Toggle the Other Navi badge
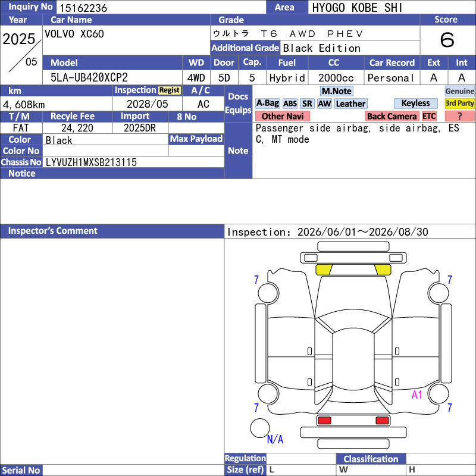The width and height of the screenshot is (476, 476). pos(282,116)
